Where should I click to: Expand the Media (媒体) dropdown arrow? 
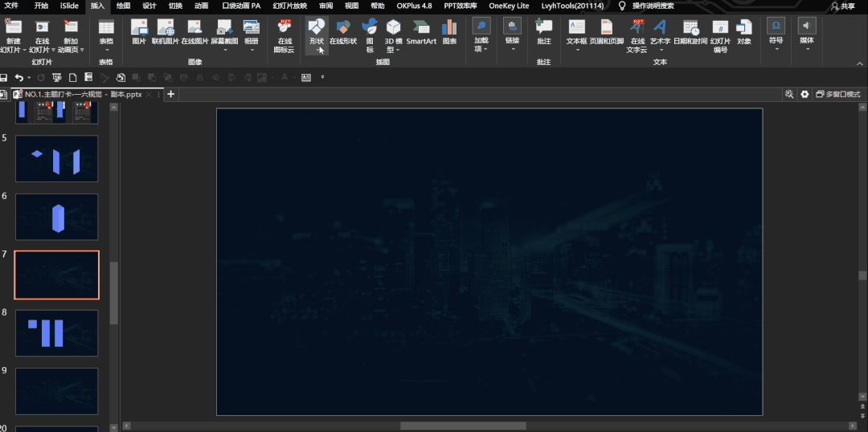click(807, 50)
